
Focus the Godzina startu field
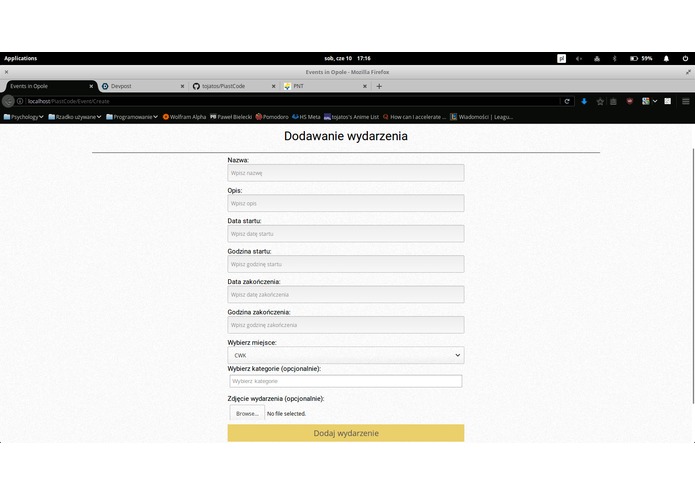(x=346, y=264)
